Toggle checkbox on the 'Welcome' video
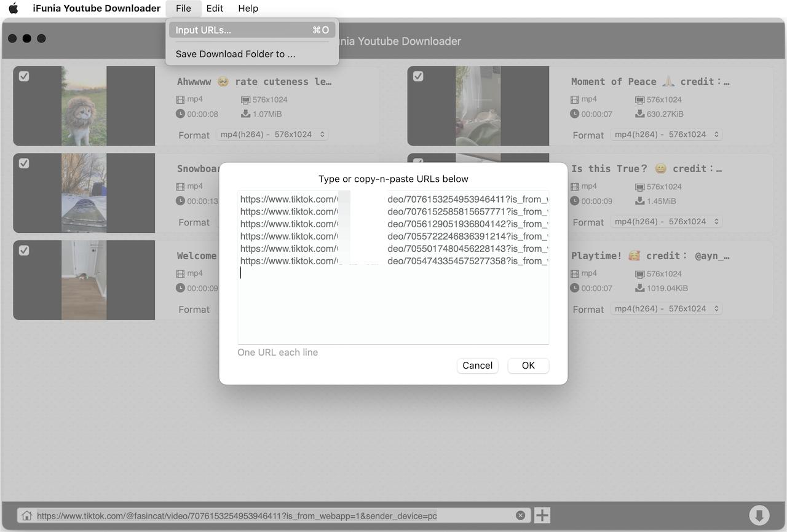 coord(24,251)
